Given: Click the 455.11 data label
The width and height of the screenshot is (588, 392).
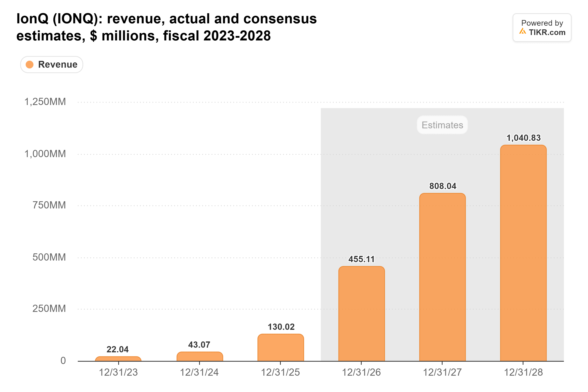Looking at the screenshot, I should click(x=361, y=259).
